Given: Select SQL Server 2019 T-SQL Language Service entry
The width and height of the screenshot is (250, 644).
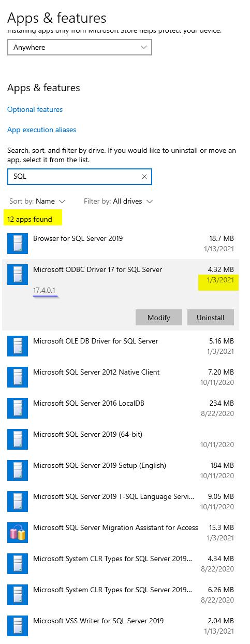Looking at the screenshot, I should pos(121,502).
